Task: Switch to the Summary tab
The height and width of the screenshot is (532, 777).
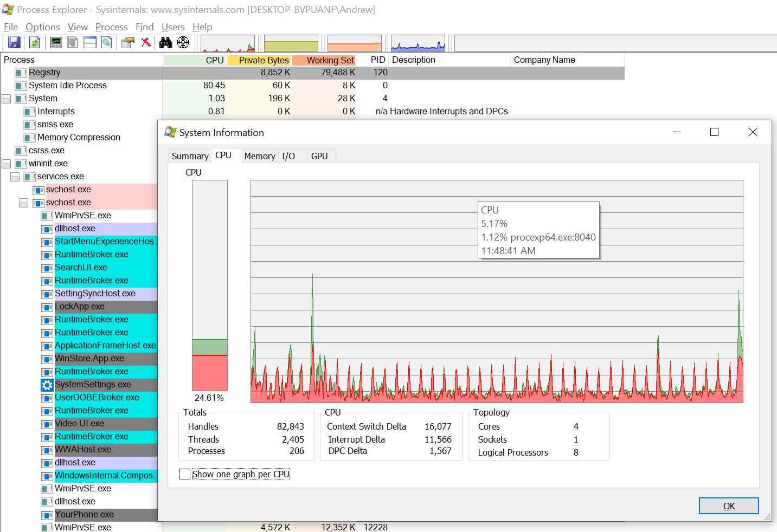Action: coord(190,156)
